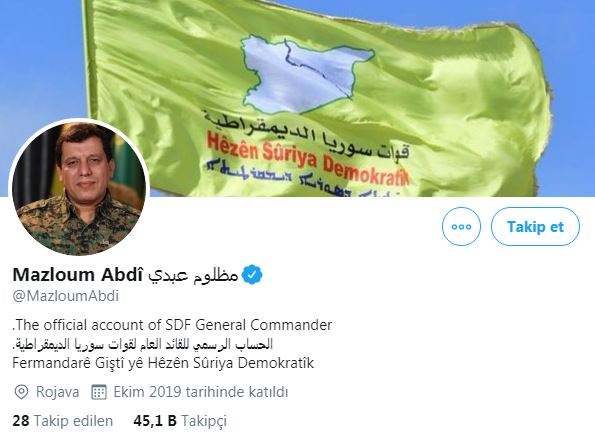Open the 45,1 B Takipçi followers list
595x437 pixels.
pos(180,421)
